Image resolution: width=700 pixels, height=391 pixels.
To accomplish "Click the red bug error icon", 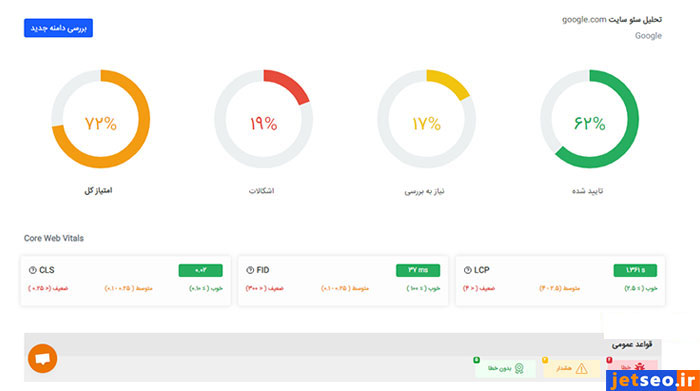I will [x=639, y=366].
